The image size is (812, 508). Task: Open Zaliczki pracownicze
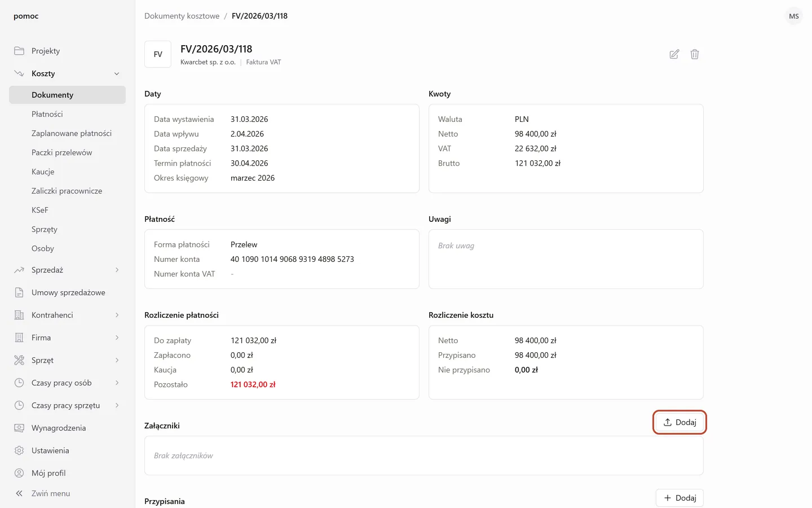67,191
